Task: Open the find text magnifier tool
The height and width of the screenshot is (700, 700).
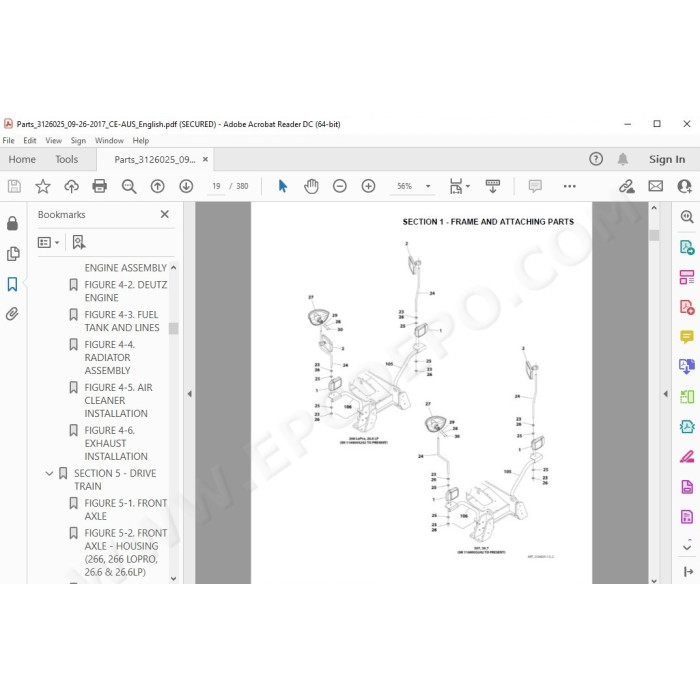Action: [129, 186]
